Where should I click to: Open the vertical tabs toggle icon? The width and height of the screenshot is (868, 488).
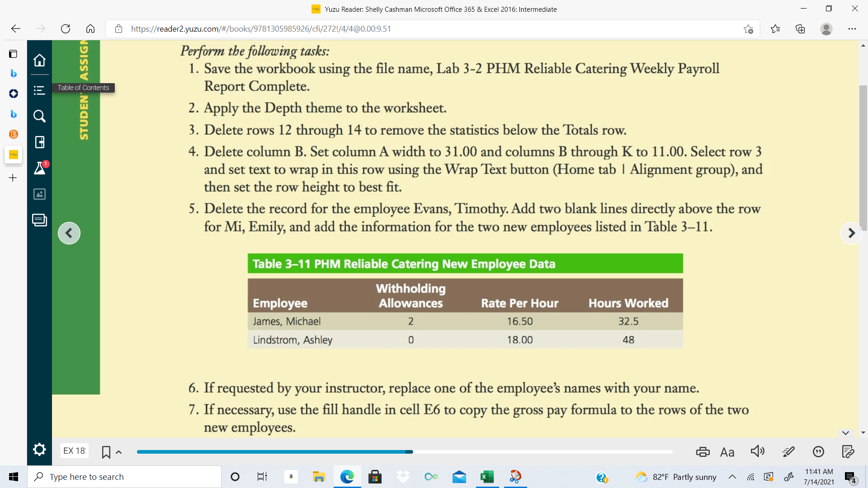[x=13, y=54]
